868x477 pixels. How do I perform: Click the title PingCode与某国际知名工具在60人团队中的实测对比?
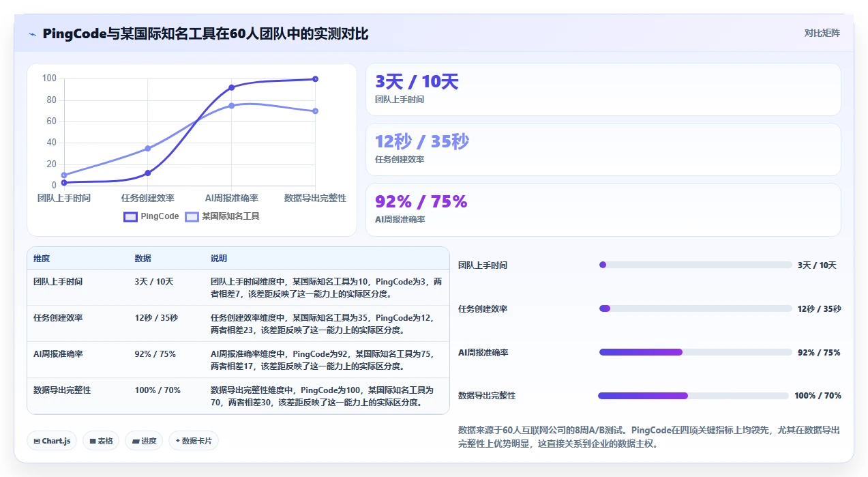pos(205,33)
